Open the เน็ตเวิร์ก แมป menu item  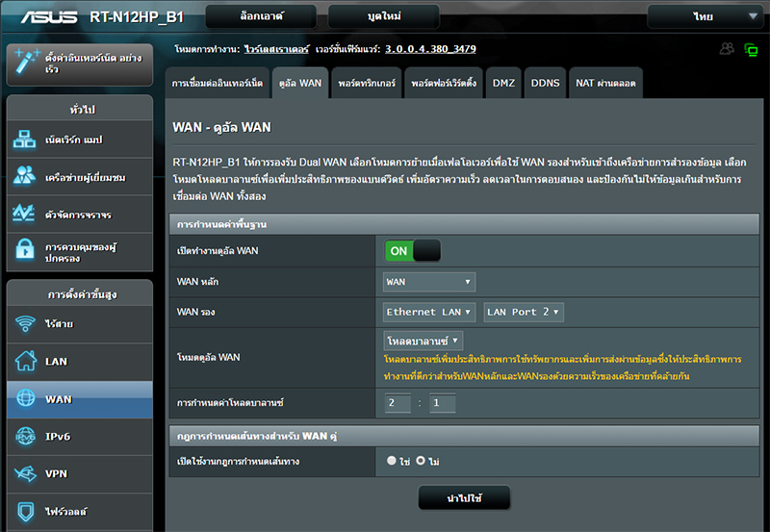point(80,139)
